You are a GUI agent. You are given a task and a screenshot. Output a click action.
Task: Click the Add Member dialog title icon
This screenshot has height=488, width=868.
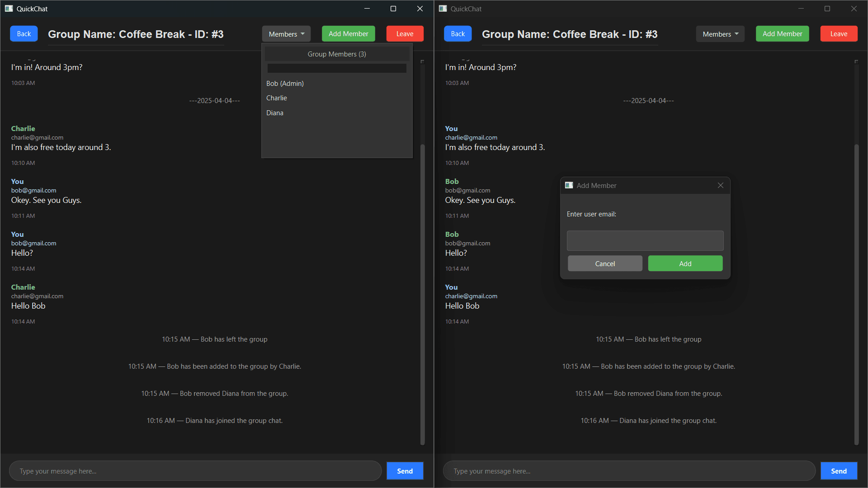[569, 185]
